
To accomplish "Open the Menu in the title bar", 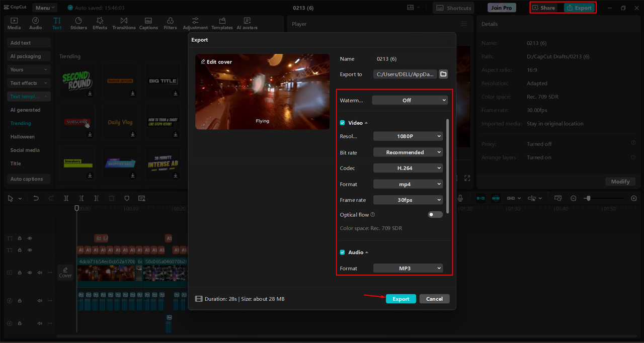I will click(x=45, y=8).
